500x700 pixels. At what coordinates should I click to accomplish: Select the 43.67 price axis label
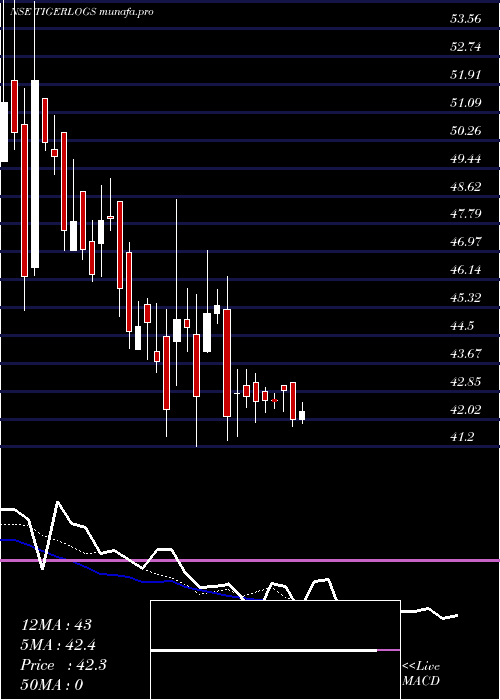466,354
